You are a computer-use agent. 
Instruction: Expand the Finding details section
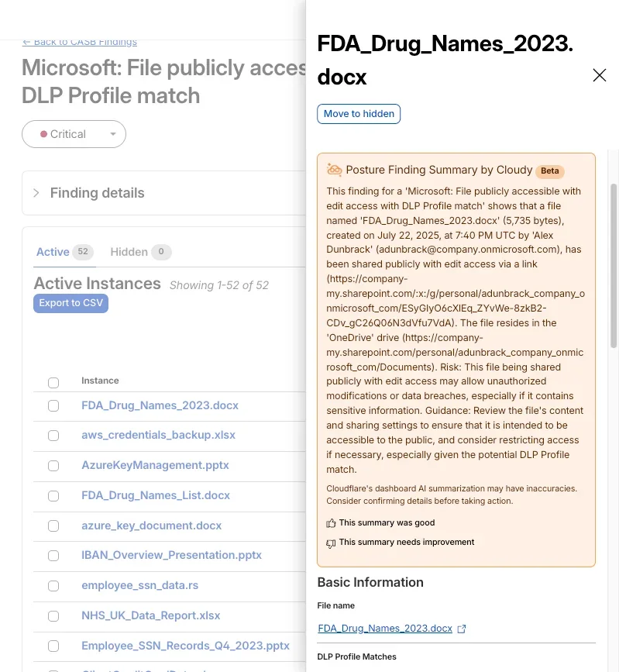tap(36, 193)
